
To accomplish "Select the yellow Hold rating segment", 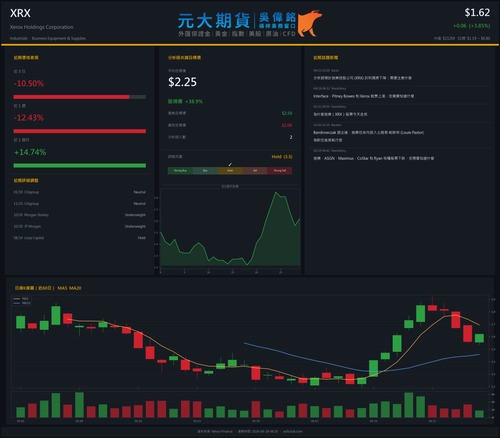I will tap(230, 171).
